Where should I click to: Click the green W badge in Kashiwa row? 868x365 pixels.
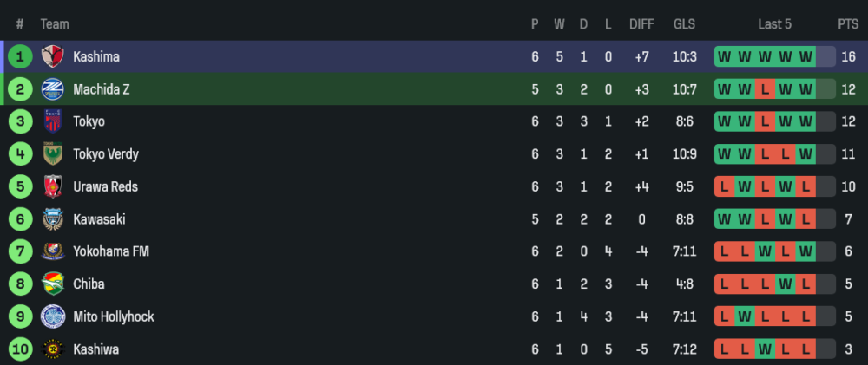(x=765, y=349)
